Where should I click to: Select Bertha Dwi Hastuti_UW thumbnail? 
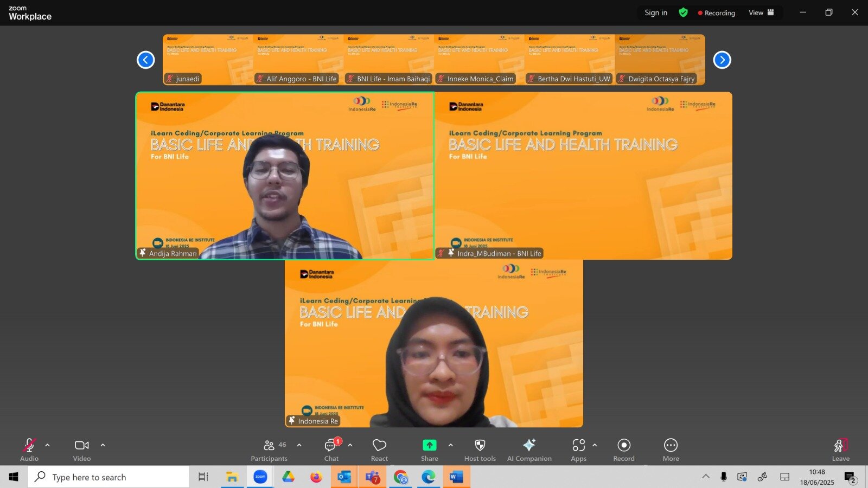coord(570,60)
